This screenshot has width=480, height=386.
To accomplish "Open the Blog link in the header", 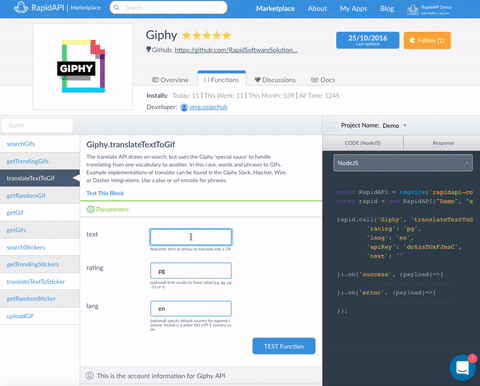I will [387, 9].
